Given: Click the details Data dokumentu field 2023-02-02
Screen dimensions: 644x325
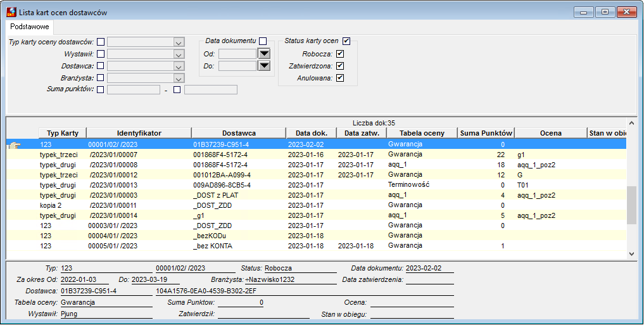Looking at the screenshot, I should (429, 269).
